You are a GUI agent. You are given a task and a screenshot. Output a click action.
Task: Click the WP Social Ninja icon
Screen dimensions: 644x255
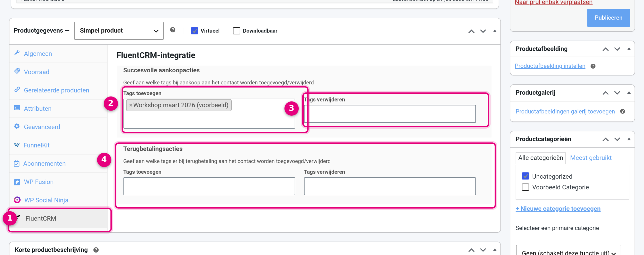[x=17, y=200]
